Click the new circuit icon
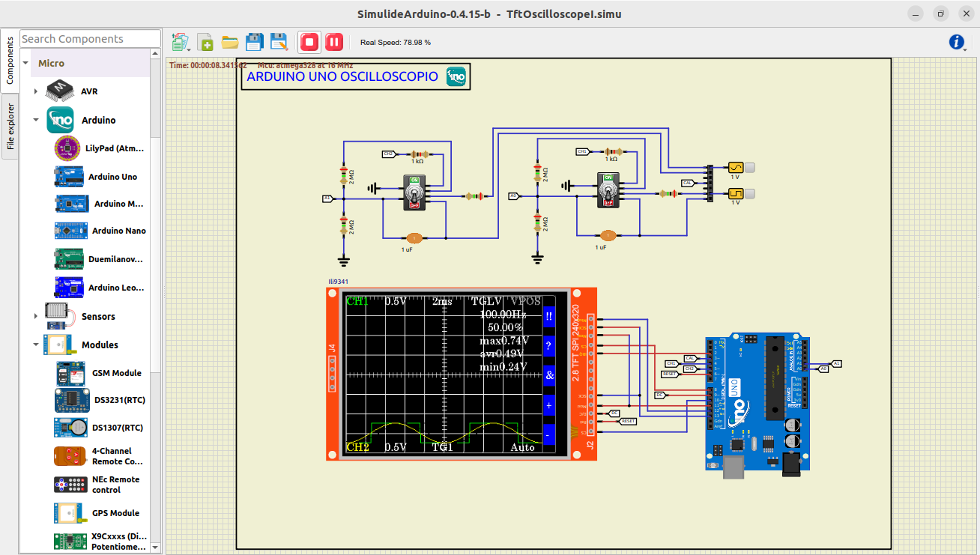 tap(205, 42)
